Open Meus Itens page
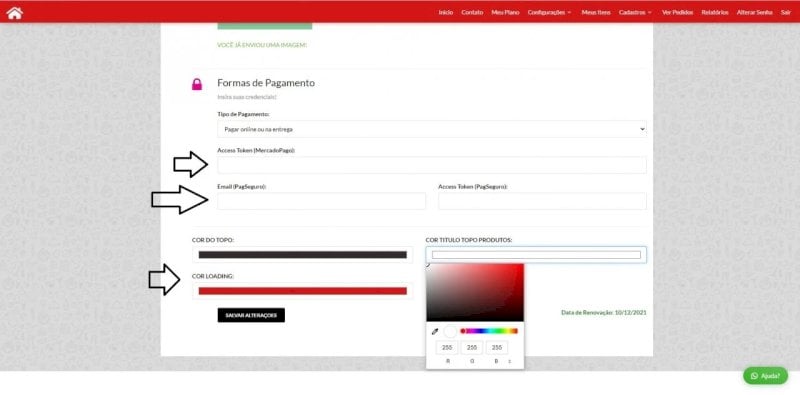The image size is (800, 395). coord(595,12)
